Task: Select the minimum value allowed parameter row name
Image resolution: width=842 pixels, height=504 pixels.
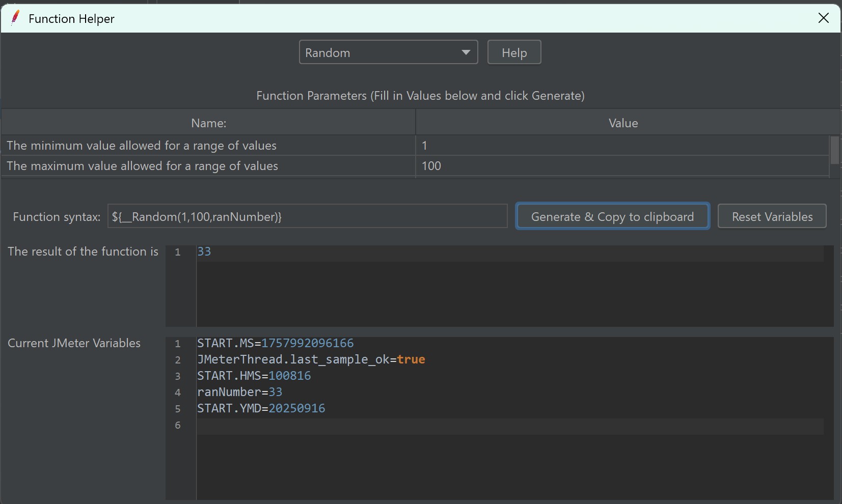Action: [142, 146]
